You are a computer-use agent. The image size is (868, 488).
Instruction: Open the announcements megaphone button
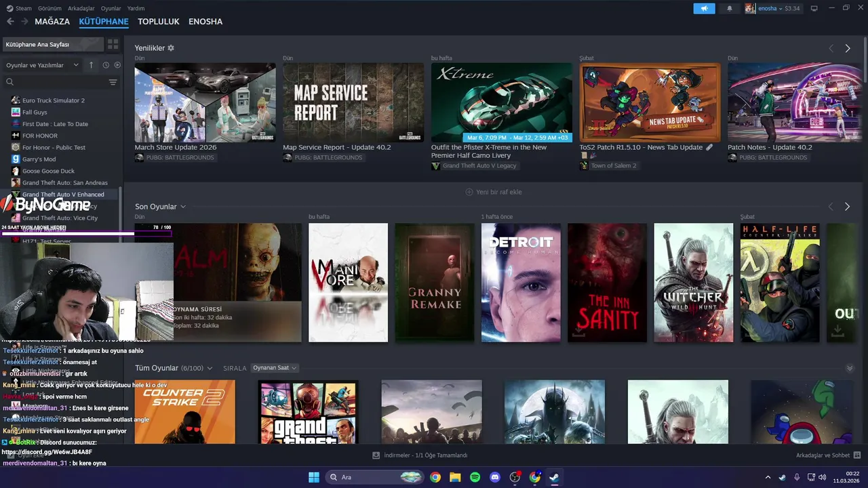click(704, 8)
